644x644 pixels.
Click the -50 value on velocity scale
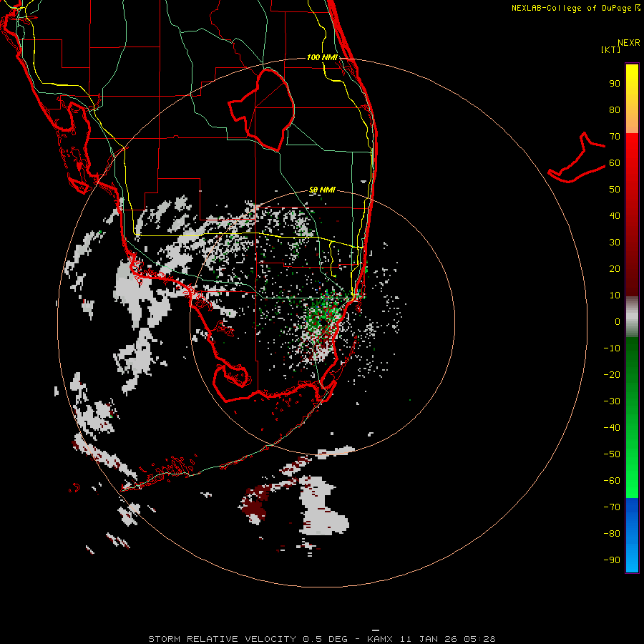point(612,454)
